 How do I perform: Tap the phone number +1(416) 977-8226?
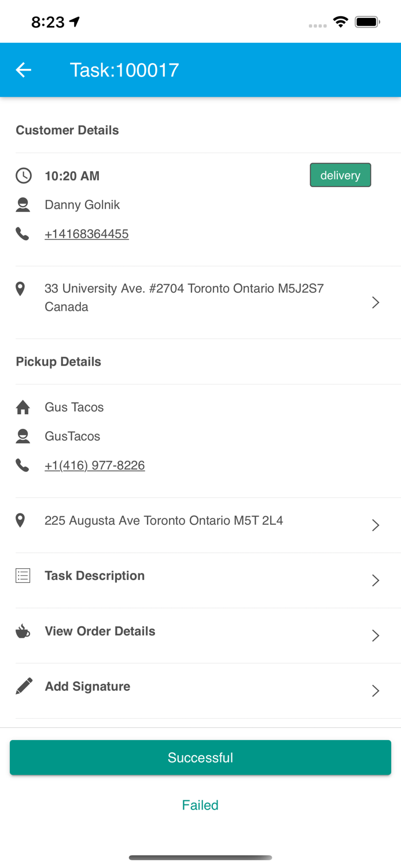click(95, 465)
